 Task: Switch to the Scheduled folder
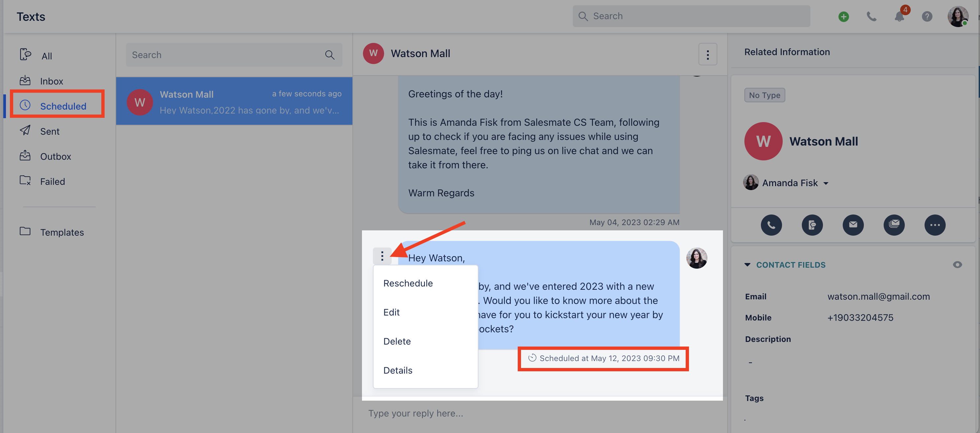coord(63,106)
